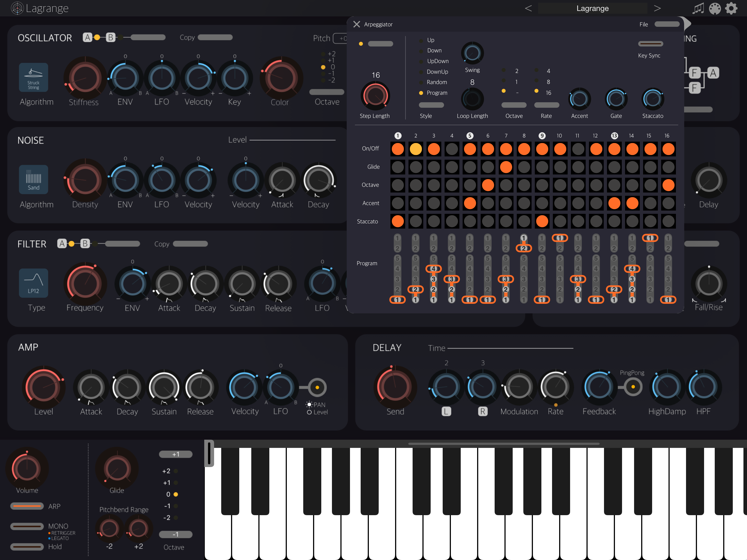Image resolution: width=747 pixels, height=560 pixels.
Task: Enable the Hold switch
Action: point(27,547)
